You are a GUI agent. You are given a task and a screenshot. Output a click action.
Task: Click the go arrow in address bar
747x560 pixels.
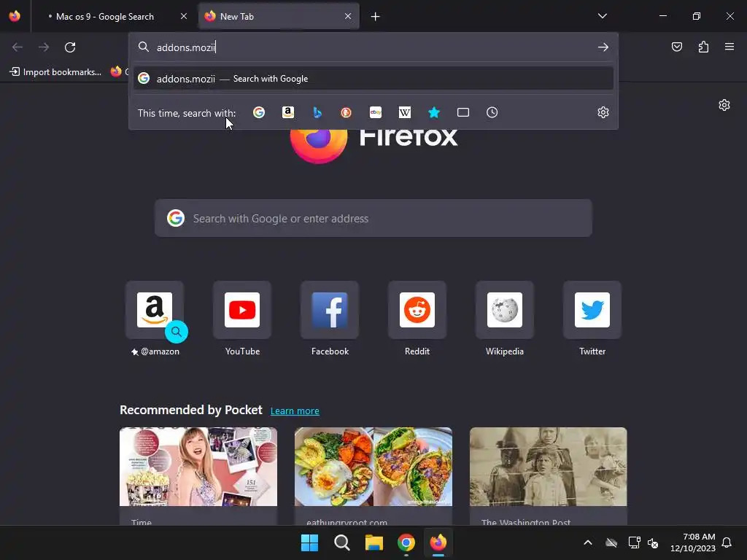tap(603, 47)
